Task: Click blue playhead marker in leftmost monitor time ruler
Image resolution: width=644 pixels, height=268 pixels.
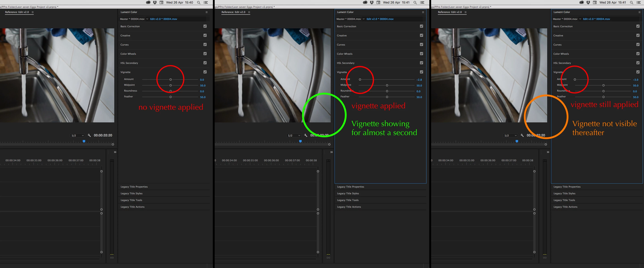Action: pyautogui.click(x=84, y=141)
